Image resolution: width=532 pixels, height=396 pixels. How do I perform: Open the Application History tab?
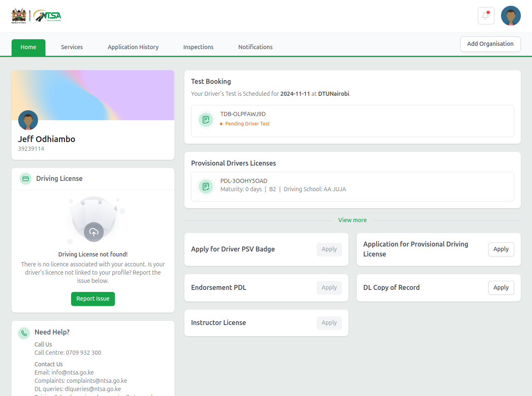[x=133, y=47]
